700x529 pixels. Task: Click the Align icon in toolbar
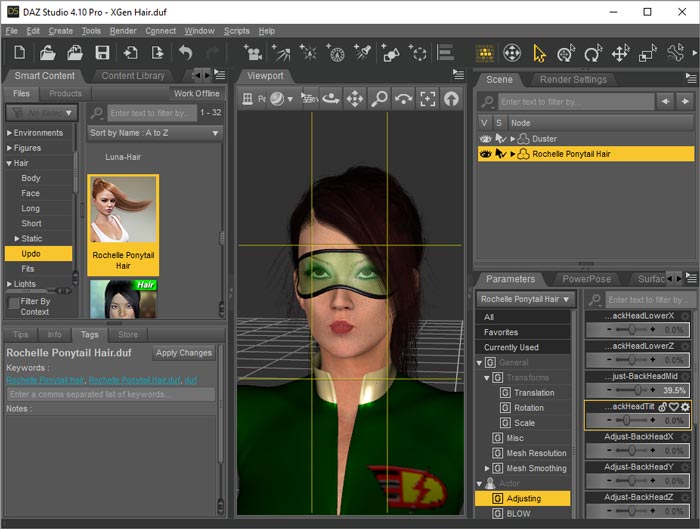445,53
